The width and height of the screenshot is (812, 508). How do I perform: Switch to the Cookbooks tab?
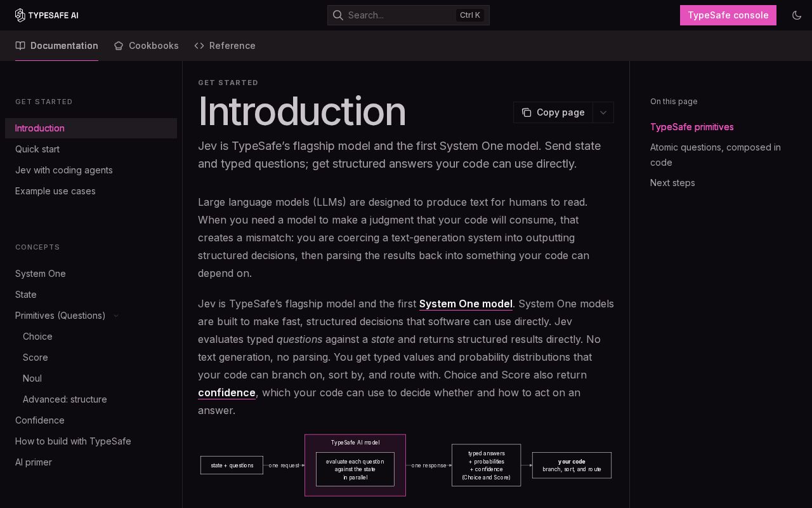(146, 46)
